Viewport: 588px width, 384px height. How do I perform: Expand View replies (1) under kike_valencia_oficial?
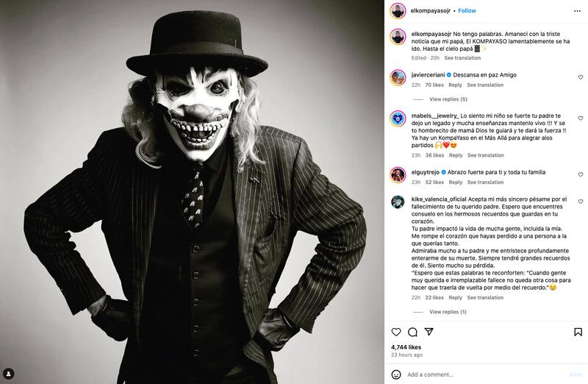click(448, 312)
